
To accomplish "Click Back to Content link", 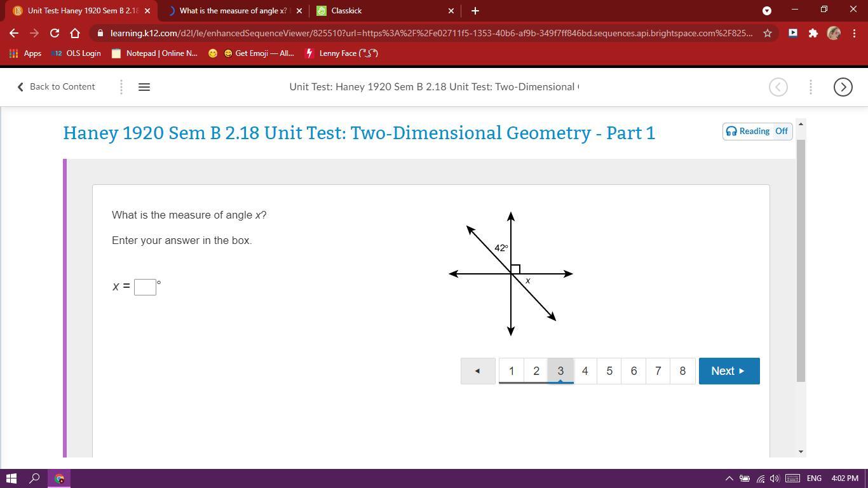I will pos(56,87).
